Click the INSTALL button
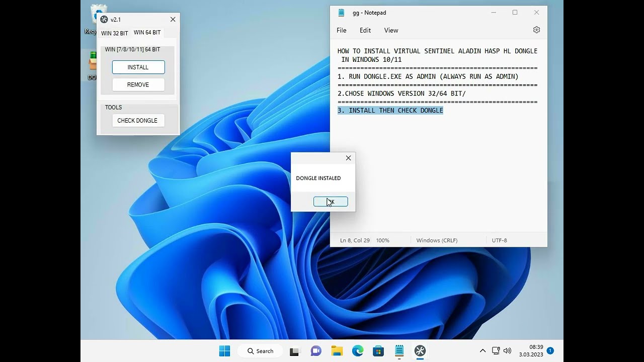Viewport: 644px width, 362px height. coord(138,67)
